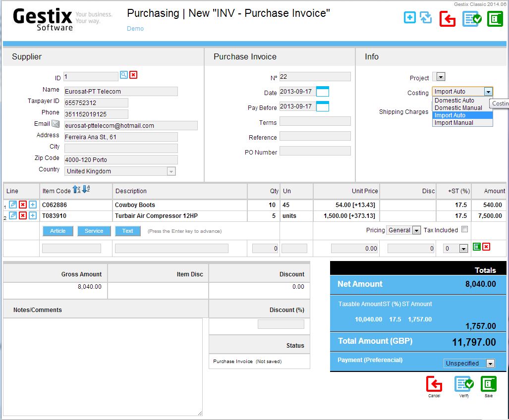
Task: Click the Terms input field
Action: [315, 121]
